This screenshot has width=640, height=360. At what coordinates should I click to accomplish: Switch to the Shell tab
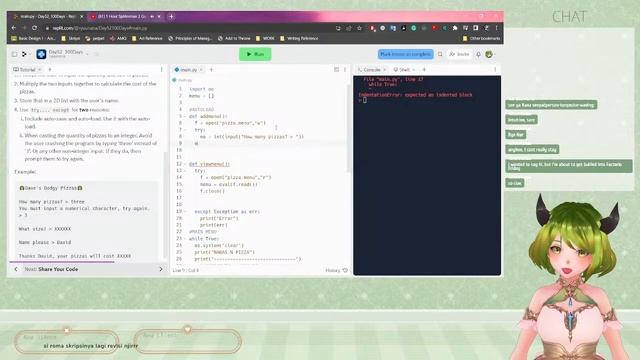pos(402,70)
